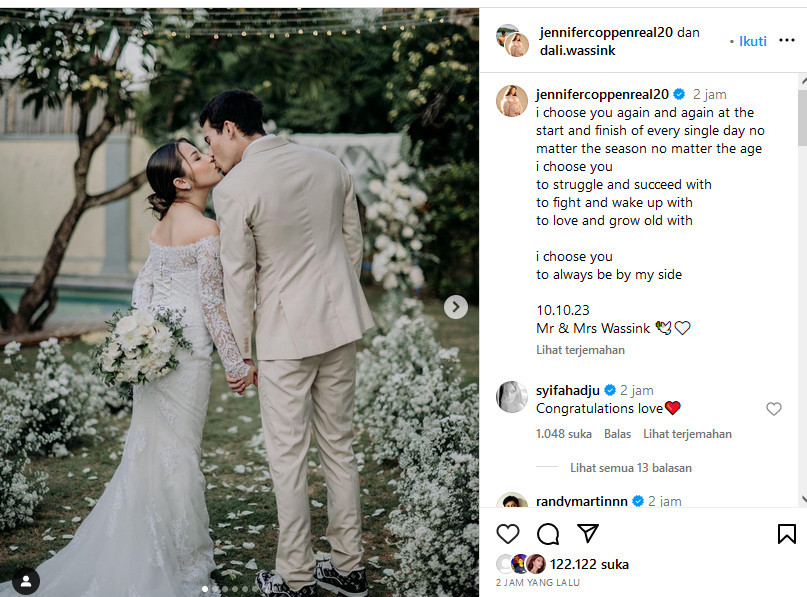Follow account with Ikuti button

pos(752,41)
